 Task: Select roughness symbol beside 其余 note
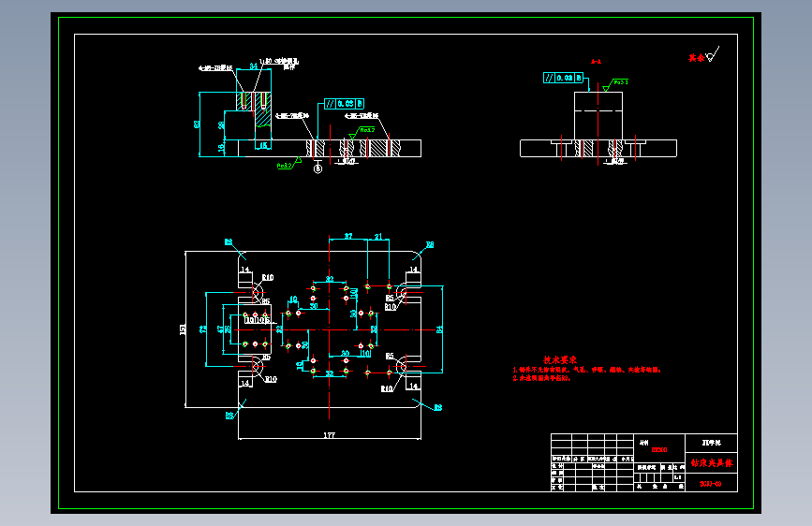click(x=713, y=54)
